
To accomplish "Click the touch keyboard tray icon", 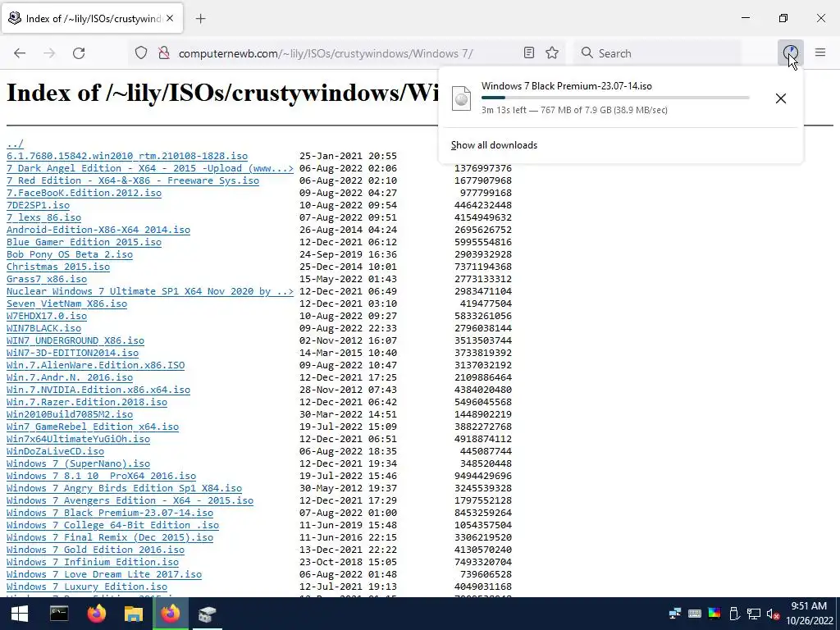I will (695, 614).
